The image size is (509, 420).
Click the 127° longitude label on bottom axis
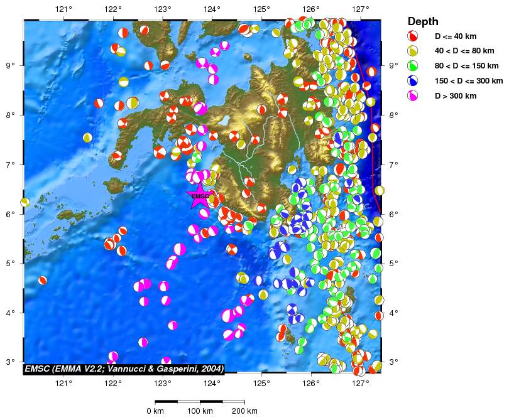click(x=361, y=384)
